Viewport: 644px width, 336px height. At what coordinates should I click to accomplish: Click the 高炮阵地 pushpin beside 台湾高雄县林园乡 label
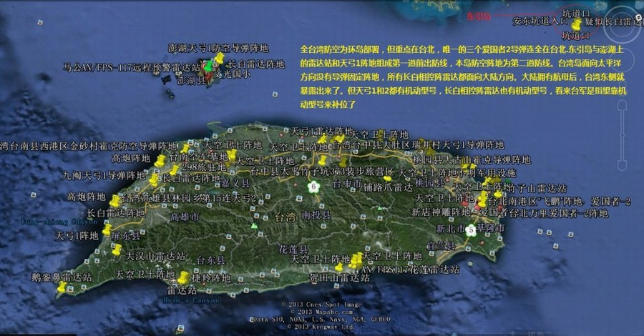[115, 202]
